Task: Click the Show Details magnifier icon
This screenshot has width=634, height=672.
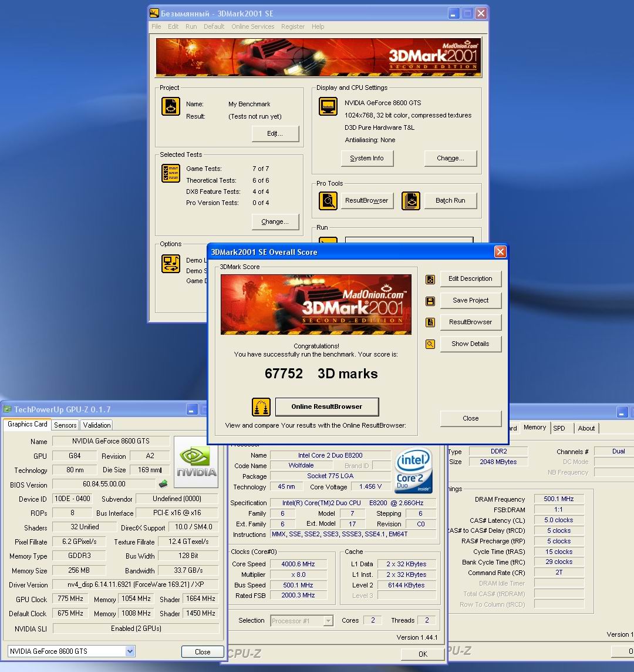Action: tap(430, 344)
